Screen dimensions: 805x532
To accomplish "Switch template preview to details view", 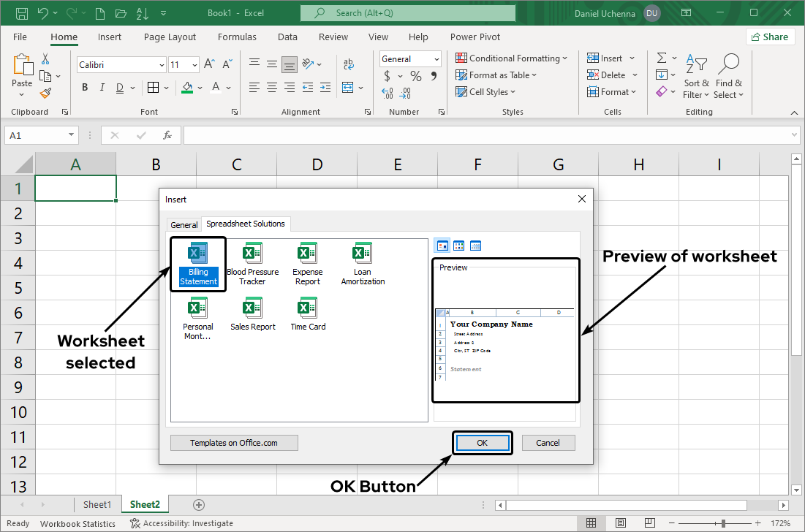I will [x=476, y=246].
